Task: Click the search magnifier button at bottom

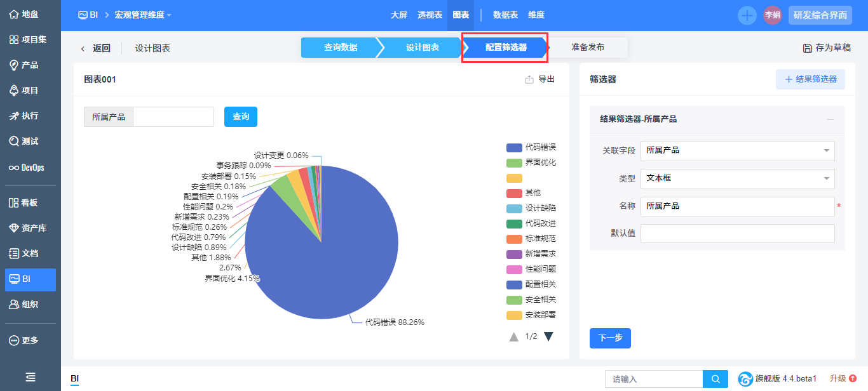Action: point(715,379)
